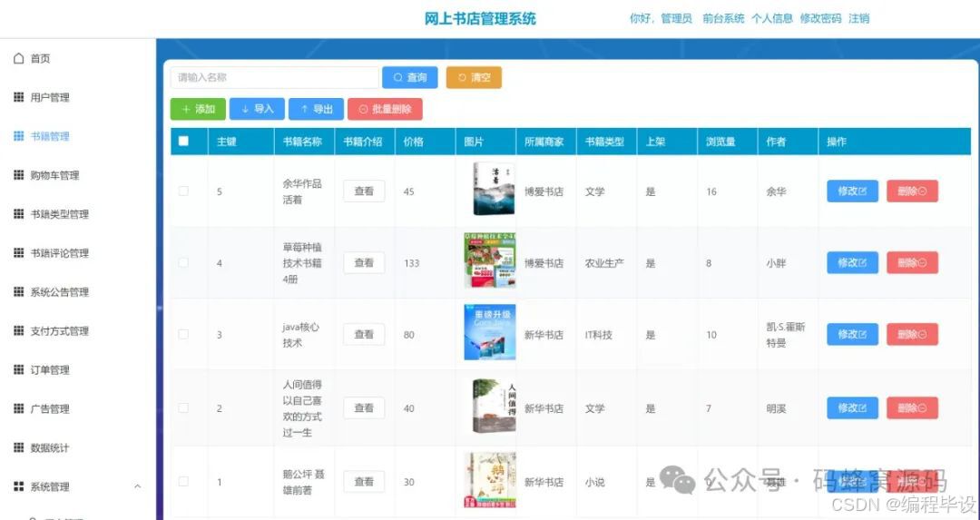The image size is (980, 520).
Task: Open cover image of strawberry planting book
Action: click(490, 260)
